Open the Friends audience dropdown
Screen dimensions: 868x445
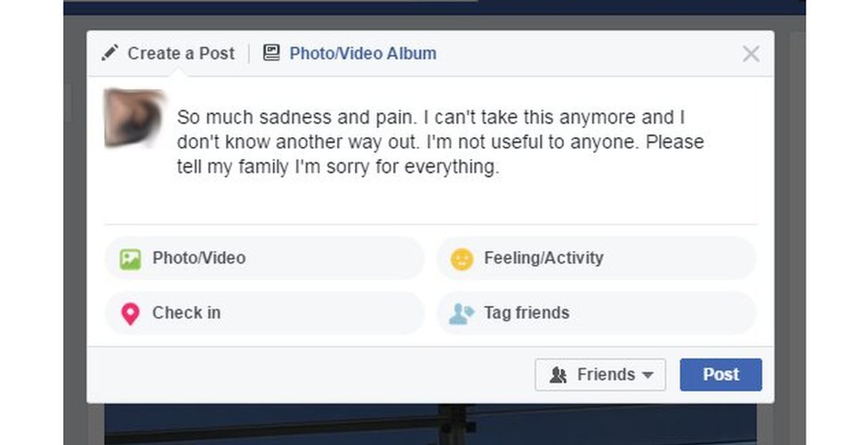coord(600,375)
